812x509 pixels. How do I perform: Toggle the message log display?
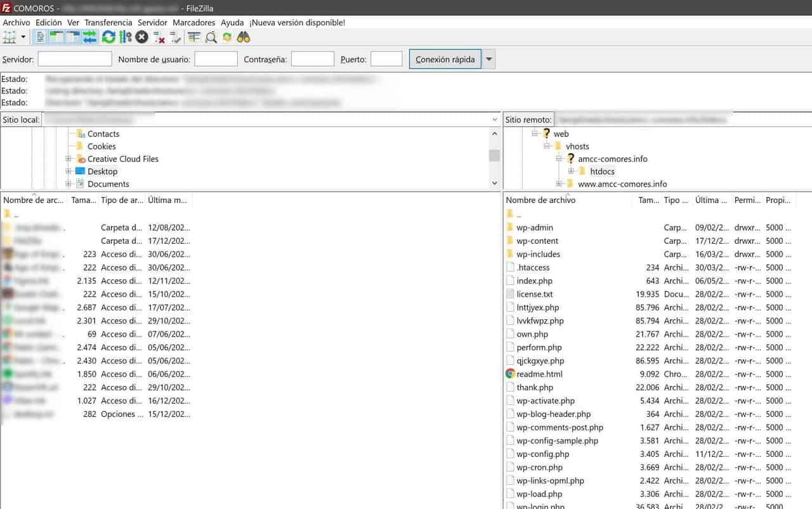point(39,37)
